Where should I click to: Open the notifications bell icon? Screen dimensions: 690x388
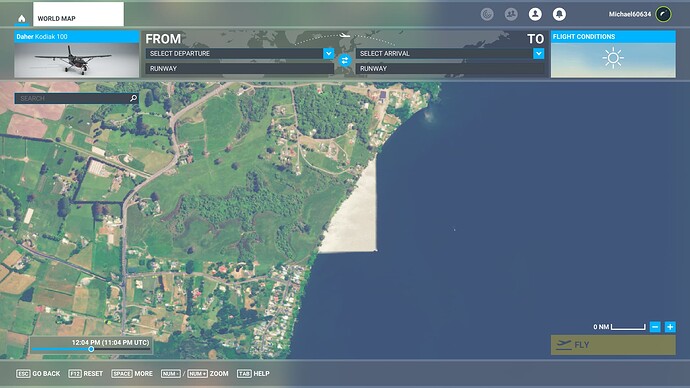pyautogui.click(x=559, y=14)
